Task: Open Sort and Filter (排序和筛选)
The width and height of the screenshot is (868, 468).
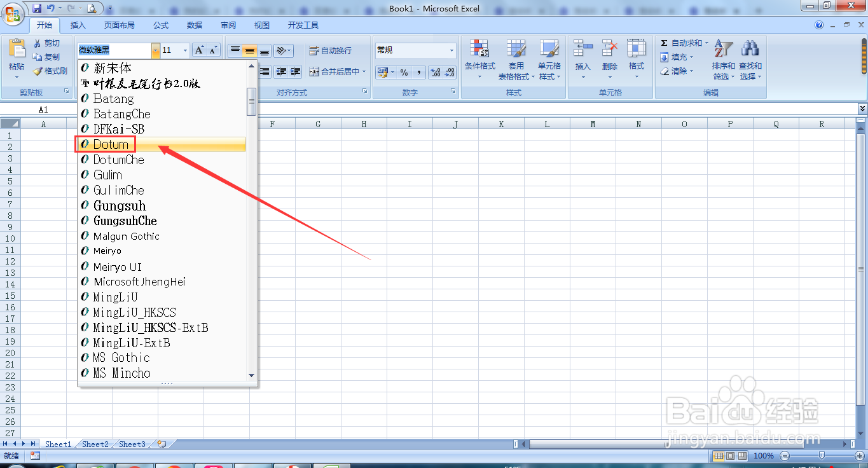Action: [x=724, y=60]
